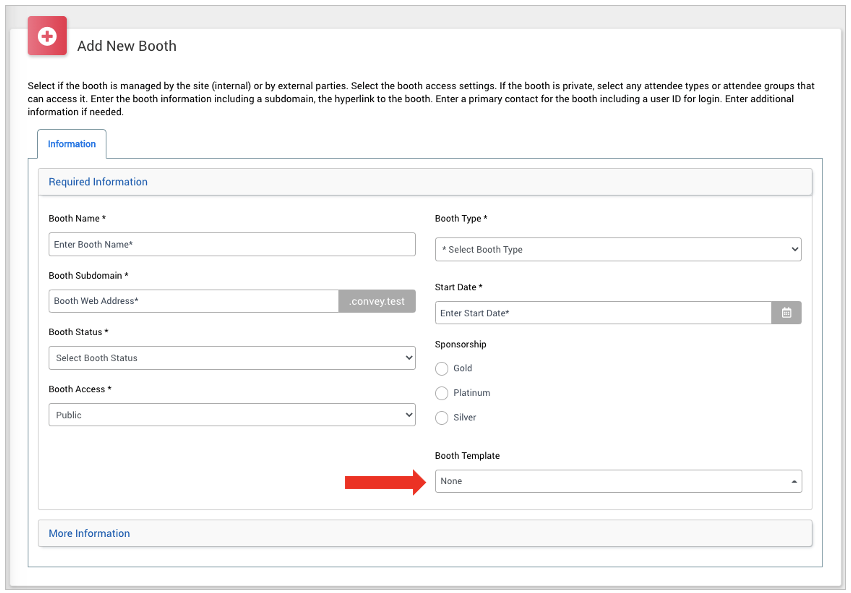Click the Start Date label
The image size is (851, 593).
click(459, 287)
